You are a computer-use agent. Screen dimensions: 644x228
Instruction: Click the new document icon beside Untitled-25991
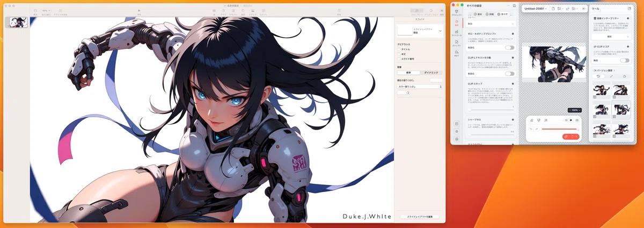[x=553, y=9]
